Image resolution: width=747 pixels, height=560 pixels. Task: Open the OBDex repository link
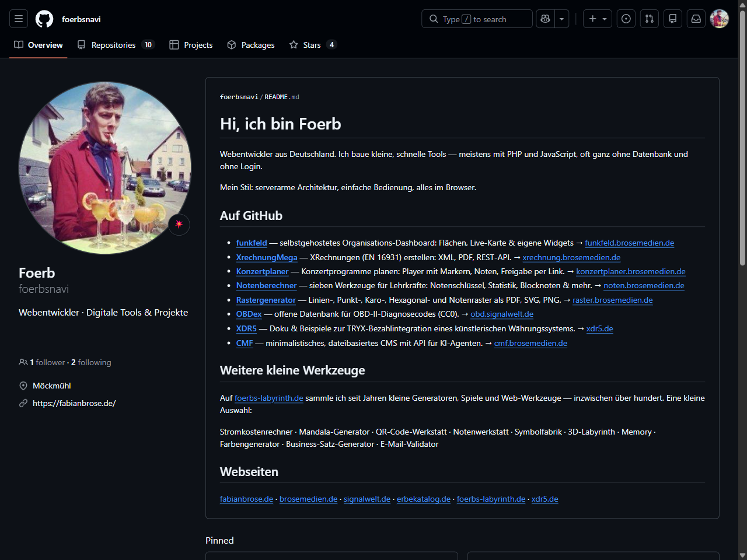pos(249,314)
